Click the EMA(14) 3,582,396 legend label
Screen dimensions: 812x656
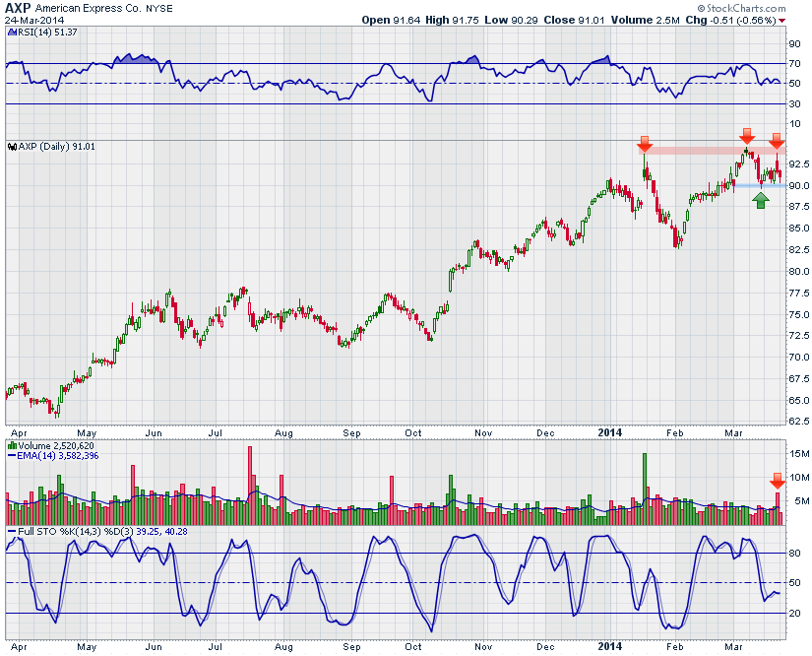(x=57, y=456)
